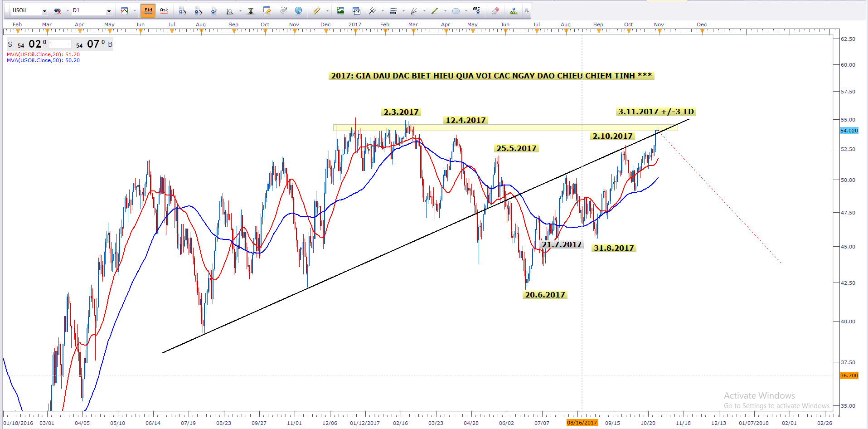Toggle the eye visibility icon in toolbar
Viewport: 868px width, 429px height.
pyautogui.click(x=283, y=10)
